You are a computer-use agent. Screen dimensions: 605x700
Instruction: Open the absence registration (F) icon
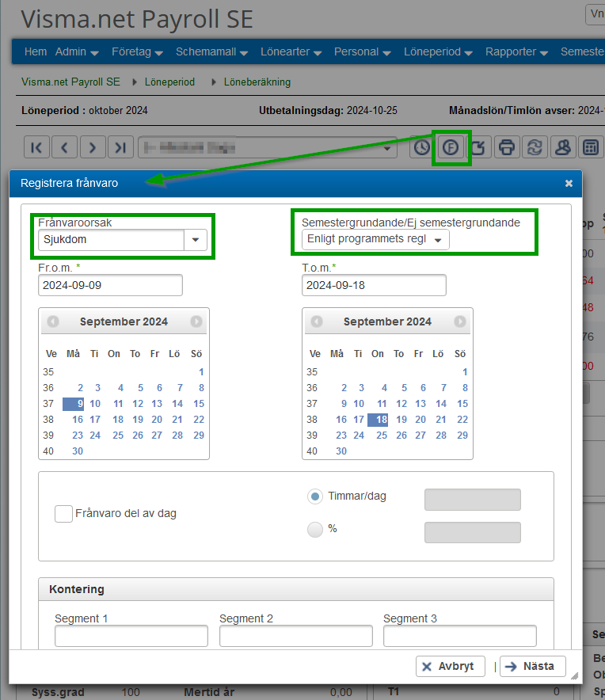pos(451,147)
